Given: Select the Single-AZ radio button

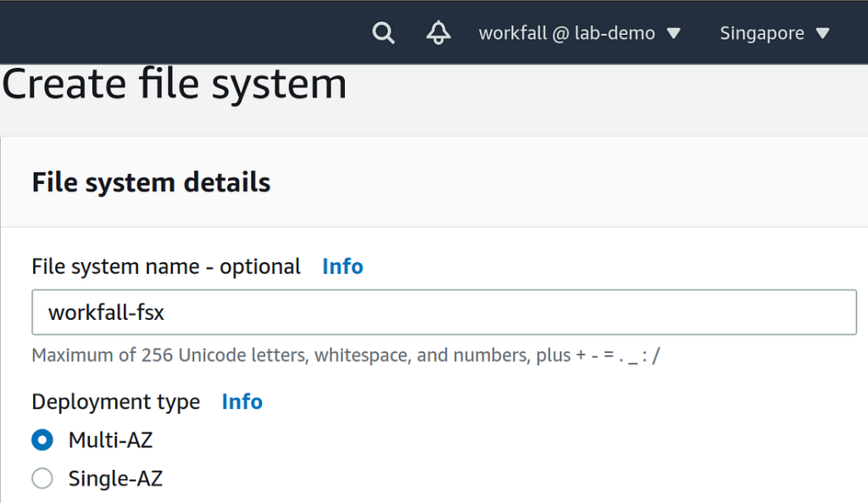Looking at the screenshot, I should click(x=42, y=479).
